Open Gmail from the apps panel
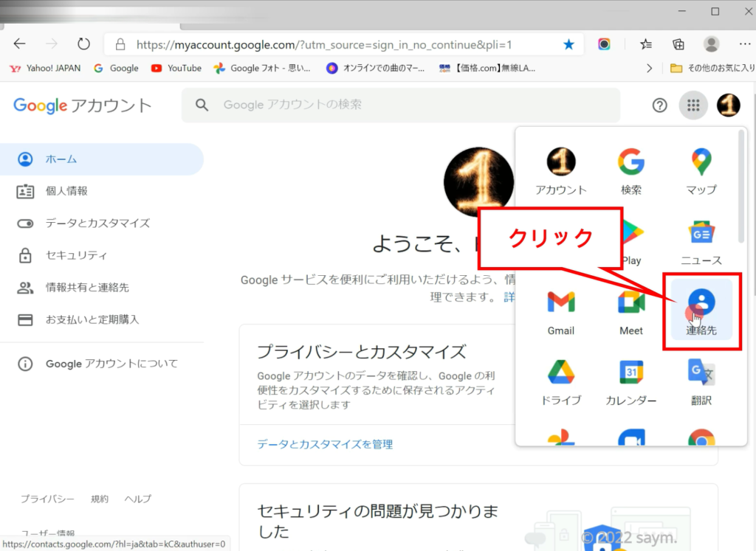Screen dimensions: 756x551 (x=560, y=311)
